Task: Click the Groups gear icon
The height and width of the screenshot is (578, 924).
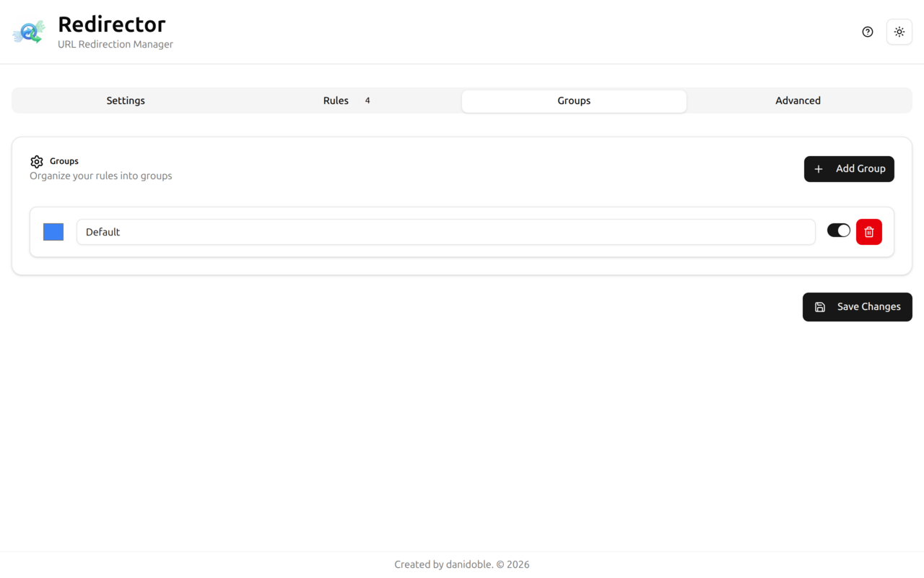Action: 36,161
